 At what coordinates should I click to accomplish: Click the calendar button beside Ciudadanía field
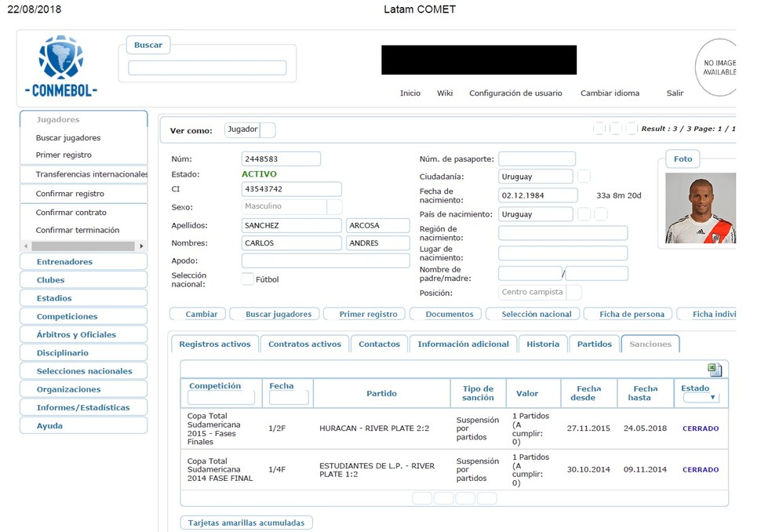[x=584, y=177]
